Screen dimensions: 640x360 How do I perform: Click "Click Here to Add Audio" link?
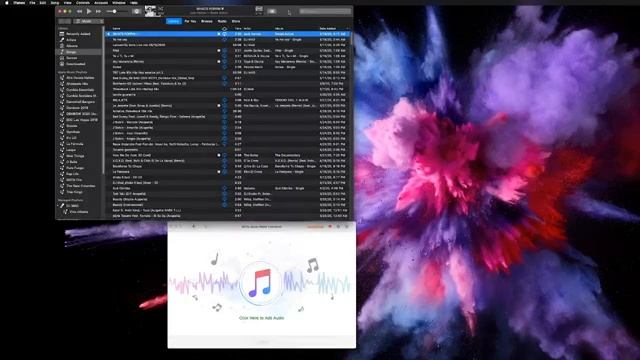[x=261, y=318]
